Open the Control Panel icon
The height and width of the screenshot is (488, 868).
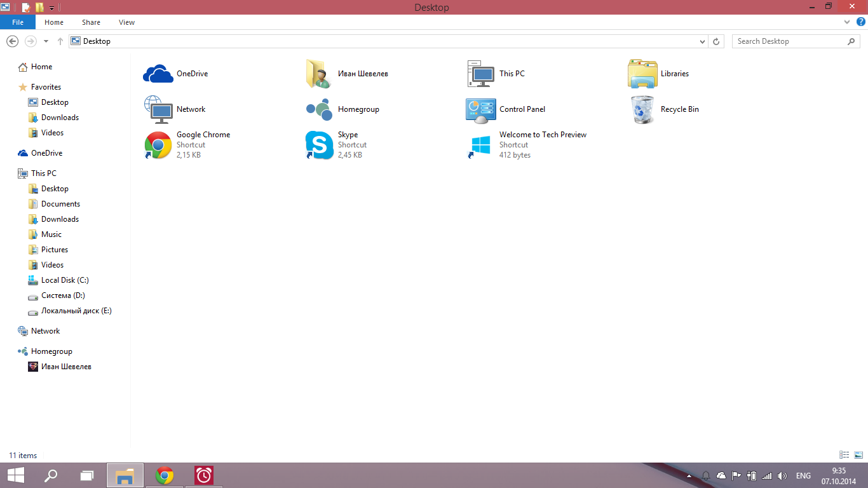tap(481, 109)
